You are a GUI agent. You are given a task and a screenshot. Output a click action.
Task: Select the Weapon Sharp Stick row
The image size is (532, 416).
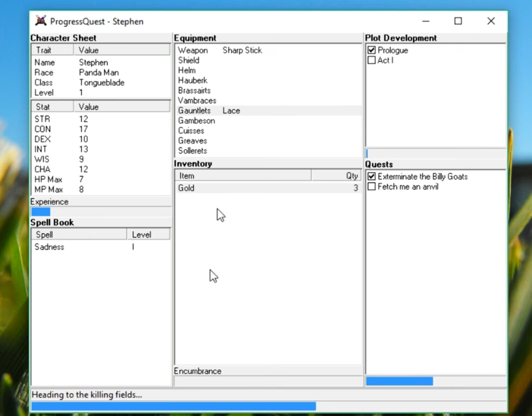[269, 50]
